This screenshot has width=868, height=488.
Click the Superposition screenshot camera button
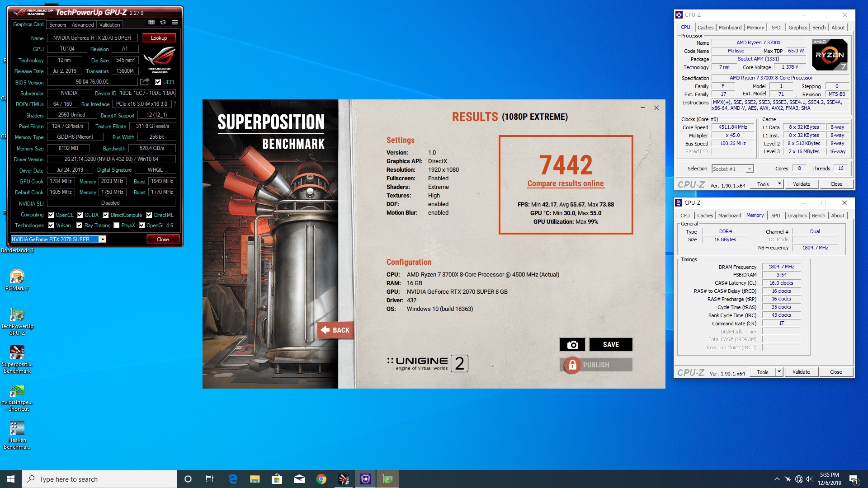(572, 345)
